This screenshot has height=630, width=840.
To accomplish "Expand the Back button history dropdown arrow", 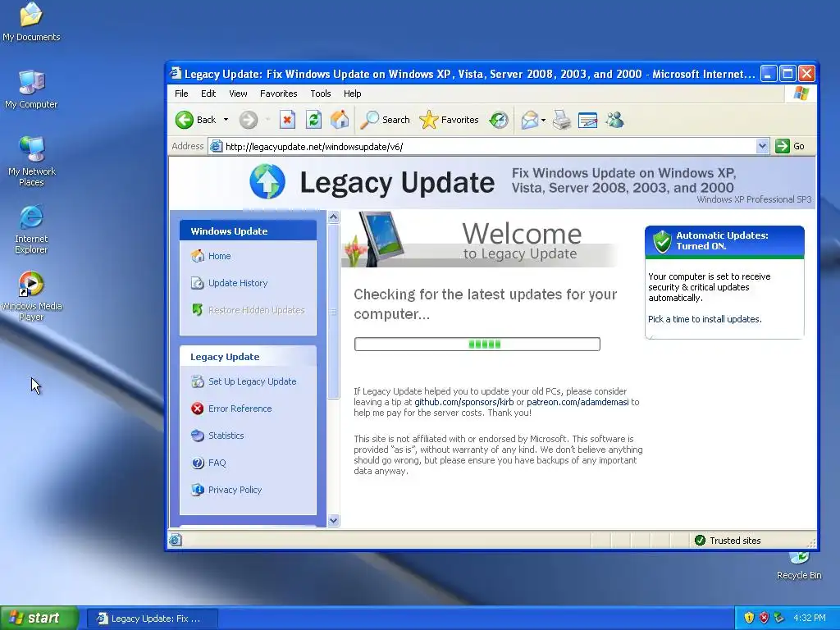I will click(x=226, y=120).
